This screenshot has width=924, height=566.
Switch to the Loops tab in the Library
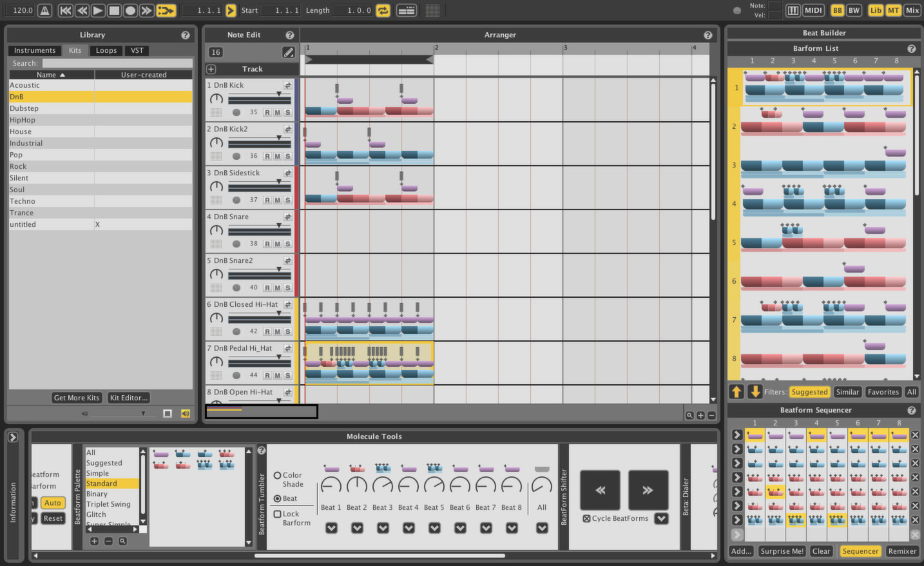(x=106, y=50)
